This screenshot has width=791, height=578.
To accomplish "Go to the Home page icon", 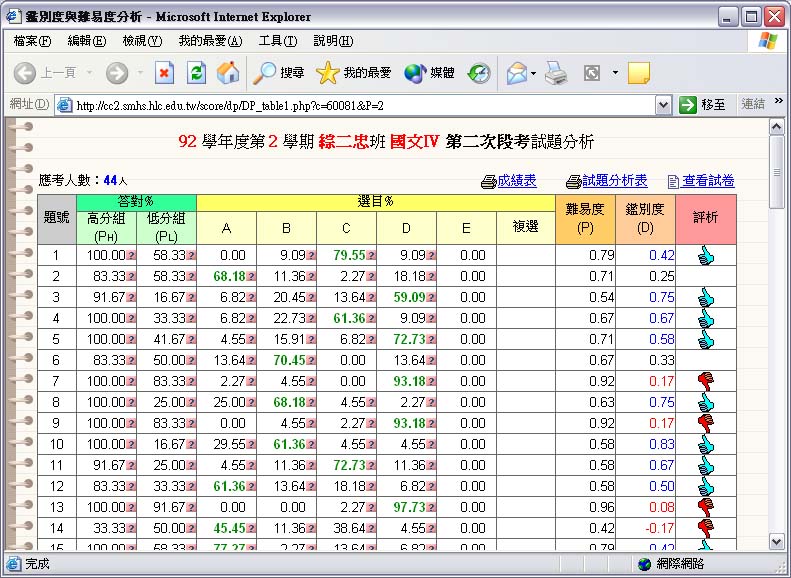I will coord(228,73).
